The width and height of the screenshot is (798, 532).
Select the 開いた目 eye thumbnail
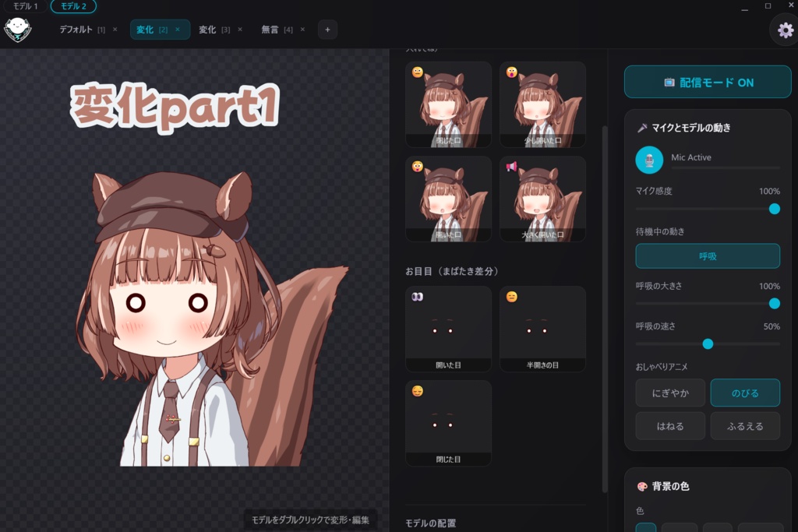pos(448,329)
